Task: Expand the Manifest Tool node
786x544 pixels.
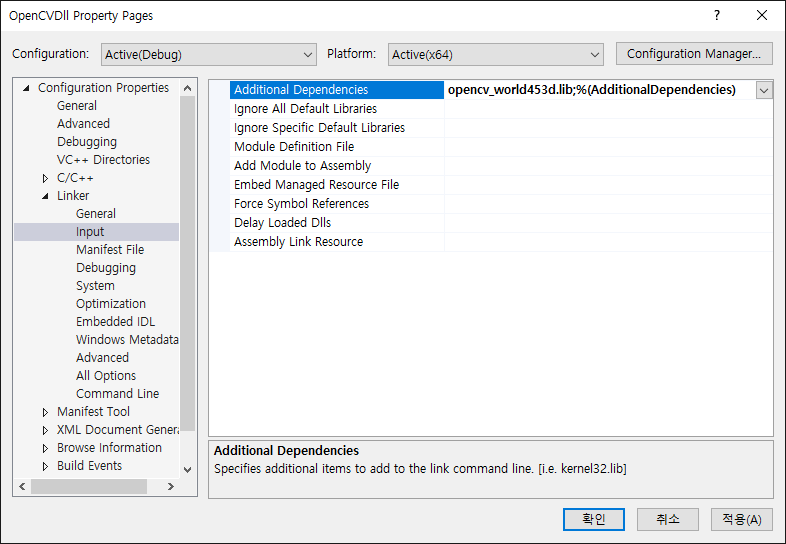Action: tap(45, 412)
